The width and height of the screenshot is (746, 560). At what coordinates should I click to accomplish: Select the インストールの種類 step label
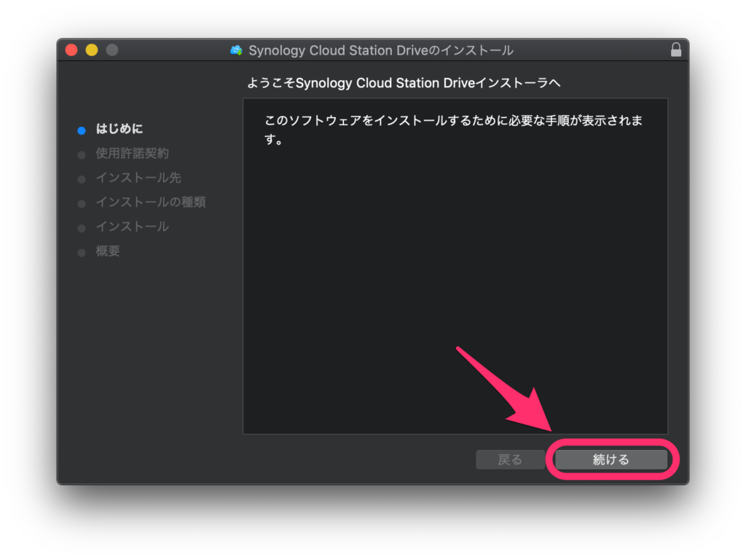pos(151,202)
